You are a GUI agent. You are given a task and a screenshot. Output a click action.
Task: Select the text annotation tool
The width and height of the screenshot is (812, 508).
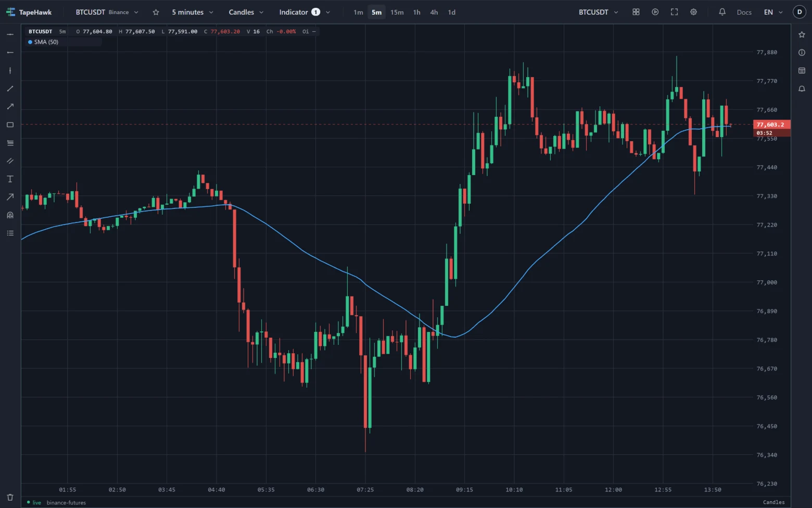[x=10, y=179]
